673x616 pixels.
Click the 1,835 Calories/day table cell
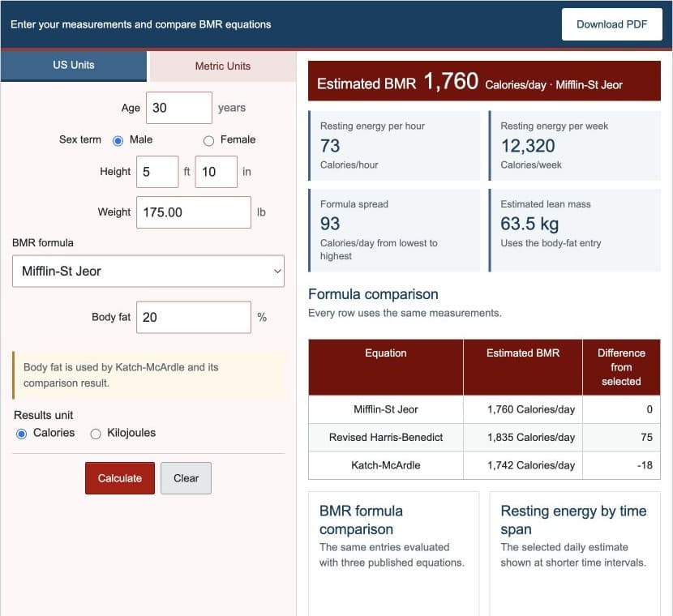pos(523,437)
